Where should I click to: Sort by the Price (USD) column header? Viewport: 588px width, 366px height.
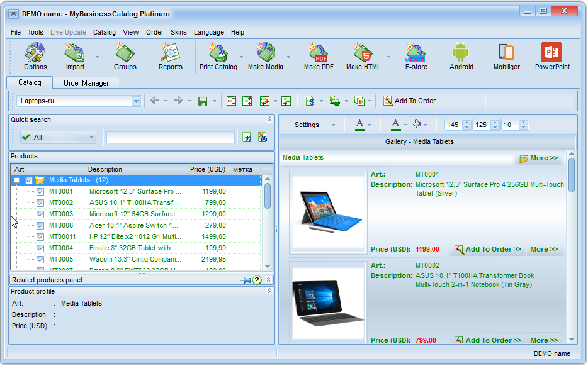207,169
